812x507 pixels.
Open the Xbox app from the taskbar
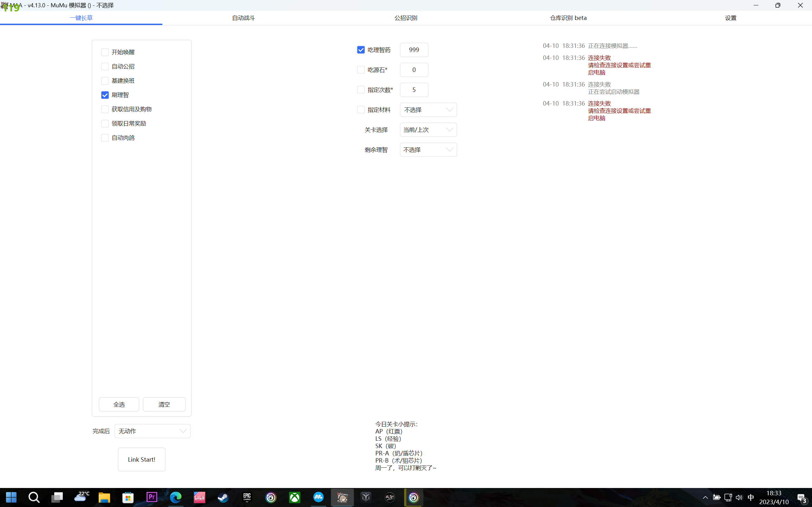pyautogui.click(x=294, y=497)
